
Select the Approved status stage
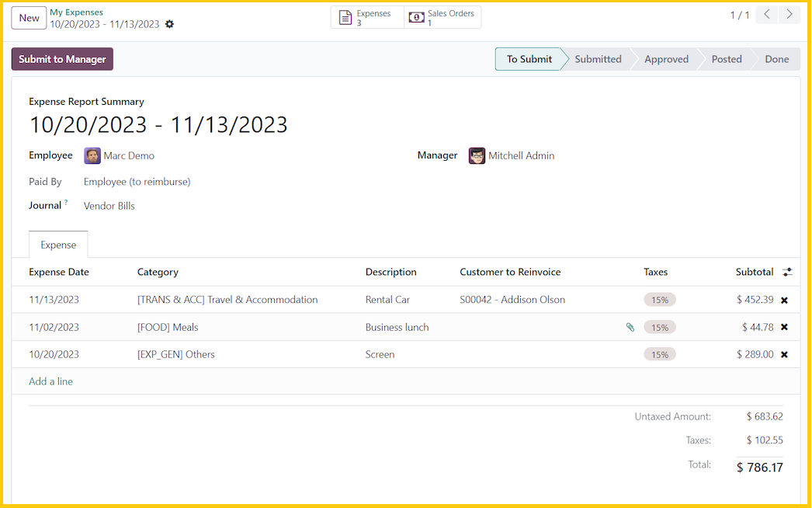(x=666, y=59)
